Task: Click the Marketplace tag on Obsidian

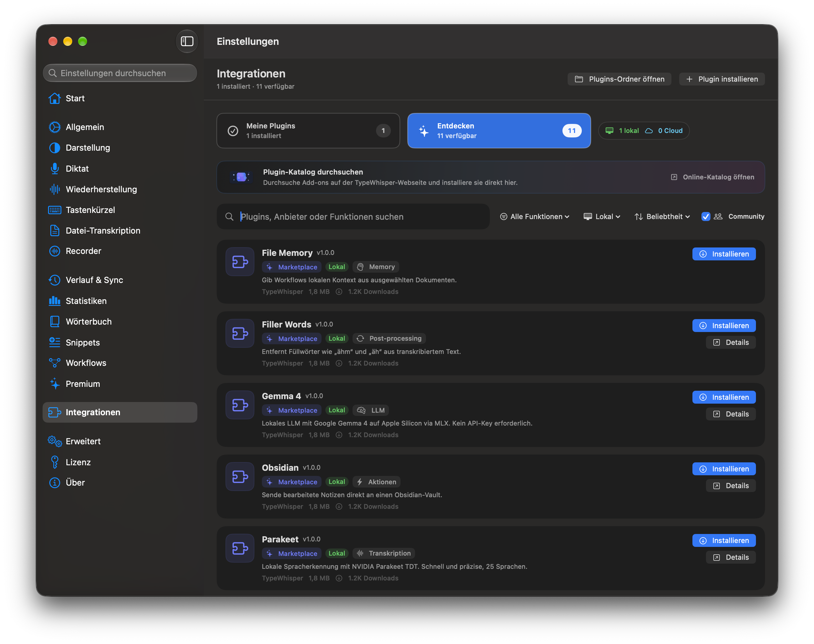Action: [292, 482]
